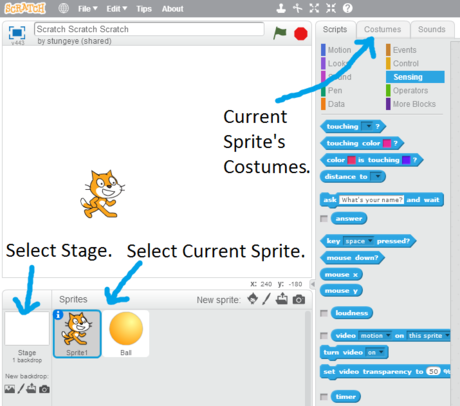Click the mouse down? block

[352, 258]
